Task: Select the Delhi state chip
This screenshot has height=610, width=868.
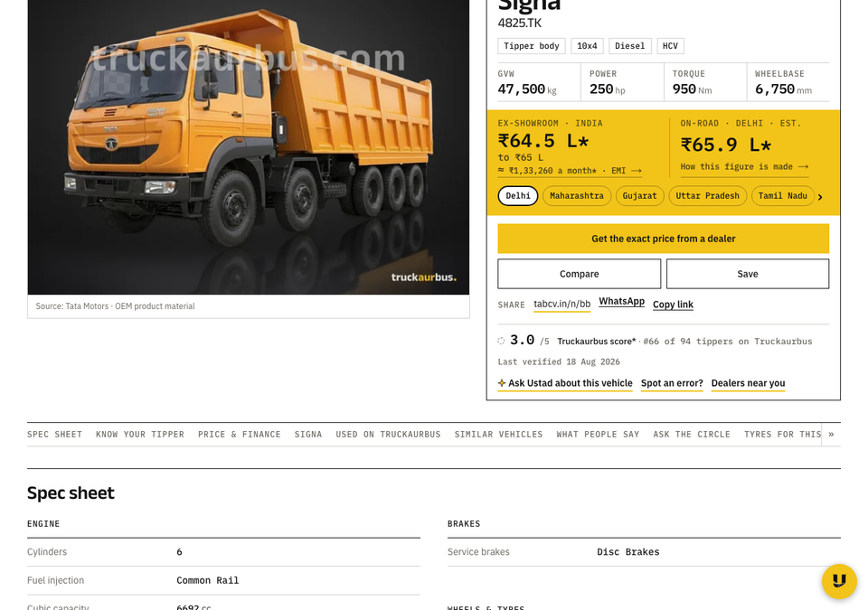Action: [x=517, y=196]
